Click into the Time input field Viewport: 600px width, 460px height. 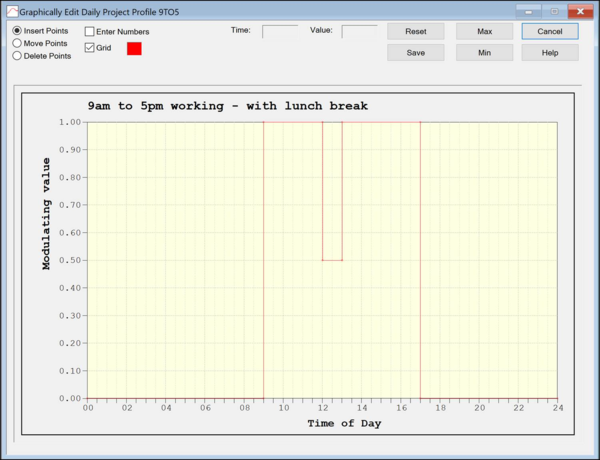pyautogui.click(x=279, y=31)
